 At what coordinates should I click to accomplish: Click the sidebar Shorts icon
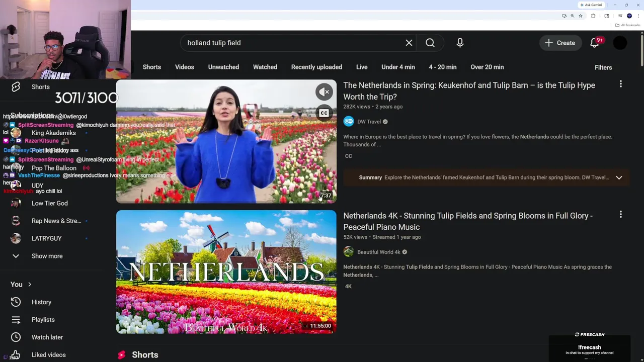pos(16,87)
